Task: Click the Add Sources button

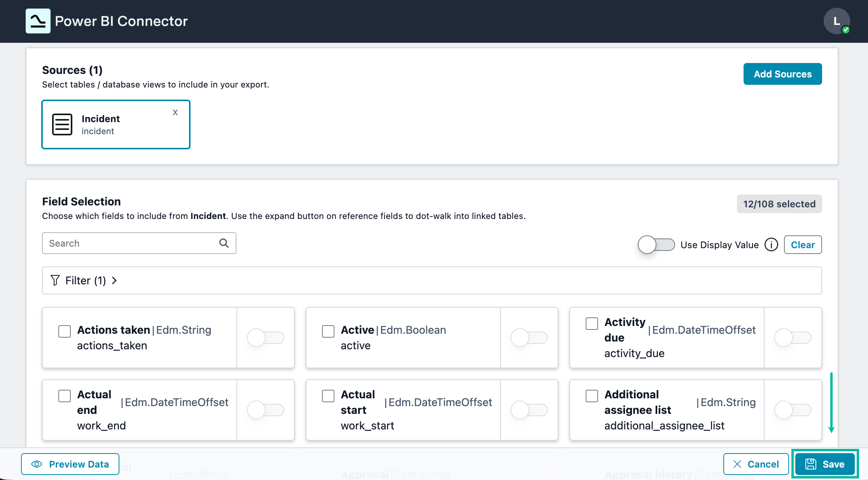Action: point(782,74)
